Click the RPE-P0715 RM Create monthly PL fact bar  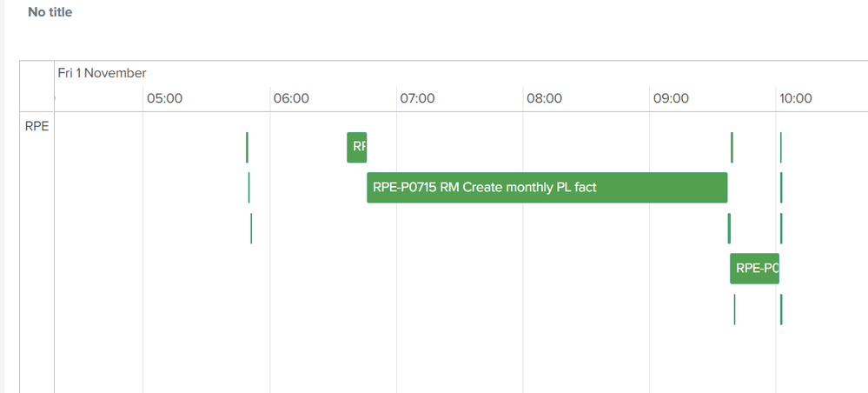click(x=547, y=187)
